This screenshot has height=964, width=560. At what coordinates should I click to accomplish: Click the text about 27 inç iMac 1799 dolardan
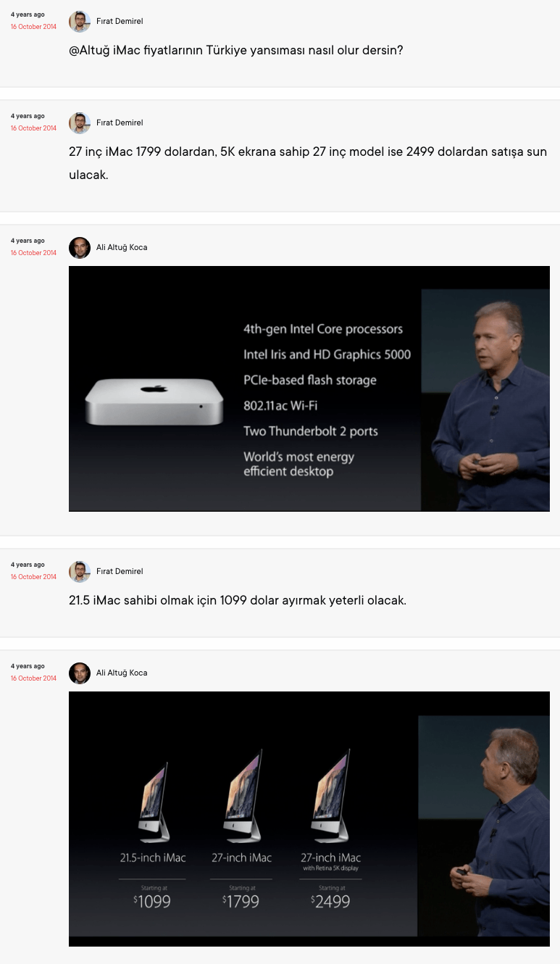308,163
